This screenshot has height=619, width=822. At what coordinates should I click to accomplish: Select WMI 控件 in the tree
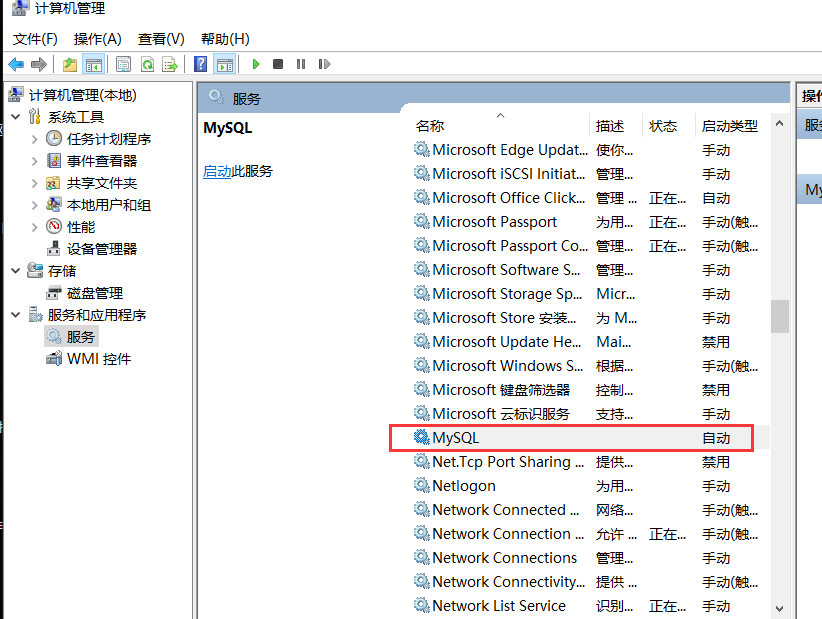tap(99, 359)
